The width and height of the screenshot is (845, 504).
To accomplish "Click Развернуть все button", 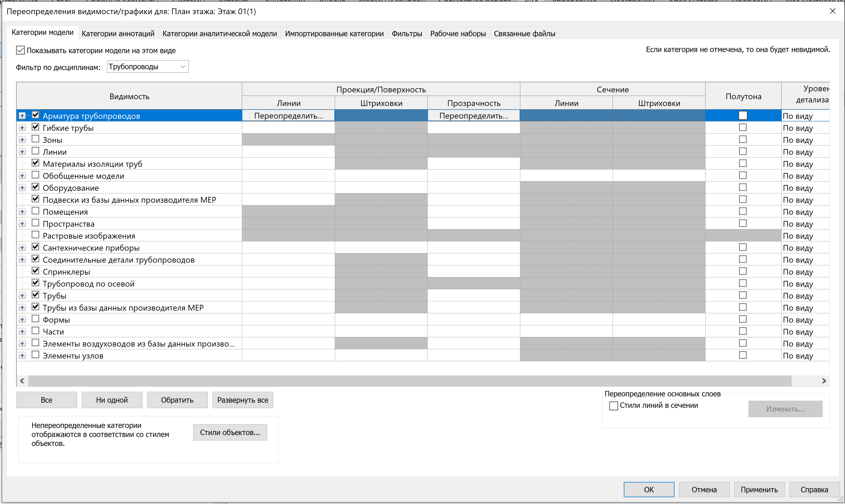I will [243, 400].
